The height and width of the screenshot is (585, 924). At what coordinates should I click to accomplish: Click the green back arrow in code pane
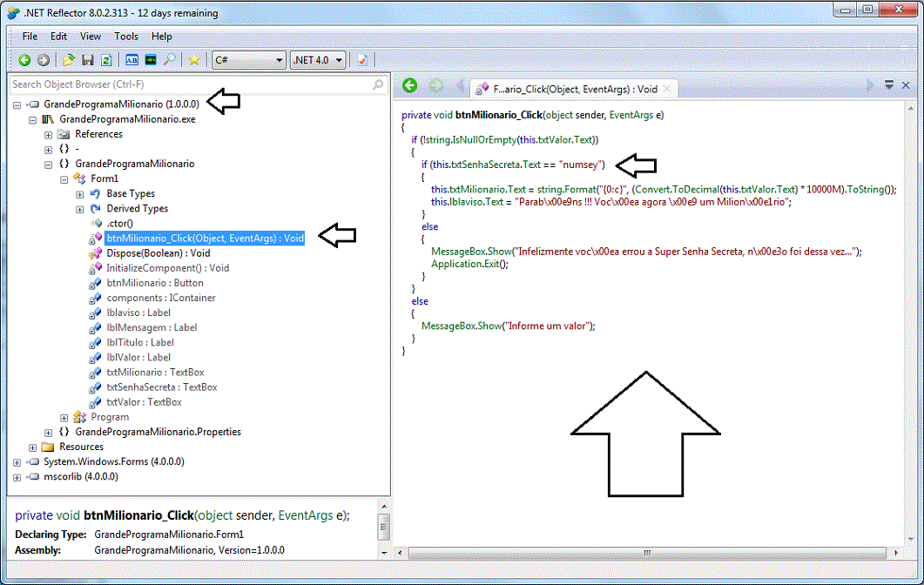[x=409, y=85]
